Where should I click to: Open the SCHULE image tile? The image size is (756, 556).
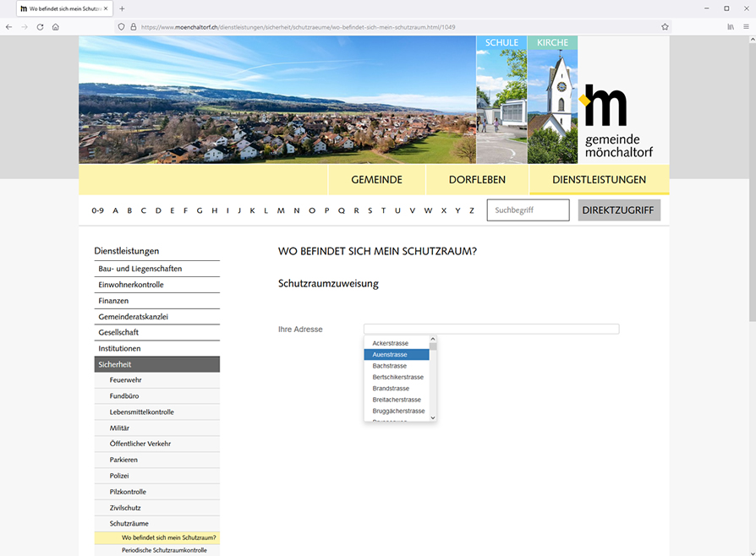click(501, 100)
